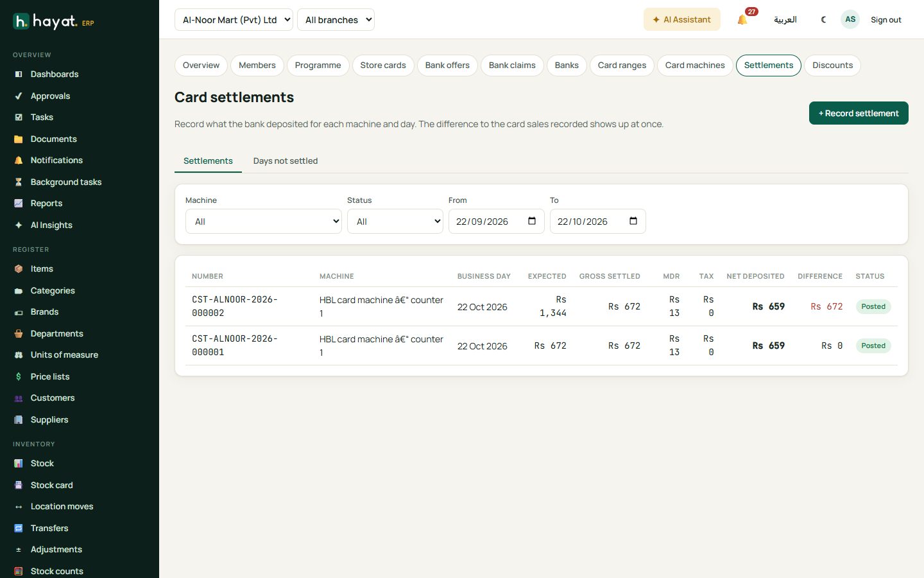The image size is (924, 578).
Task: Select the Documents folder icon
Action: click(x=19, y=139)
